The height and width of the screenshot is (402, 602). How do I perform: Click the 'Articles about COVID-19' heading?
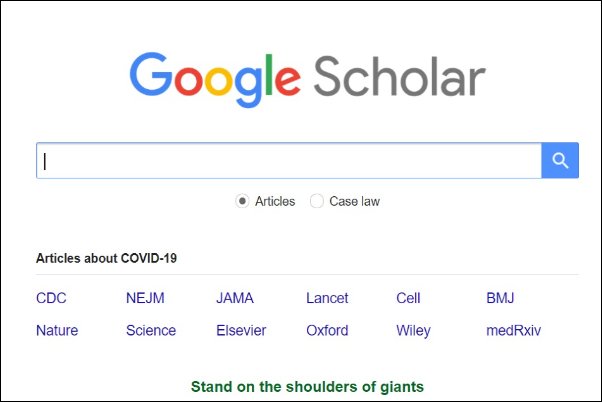(106, 258)
